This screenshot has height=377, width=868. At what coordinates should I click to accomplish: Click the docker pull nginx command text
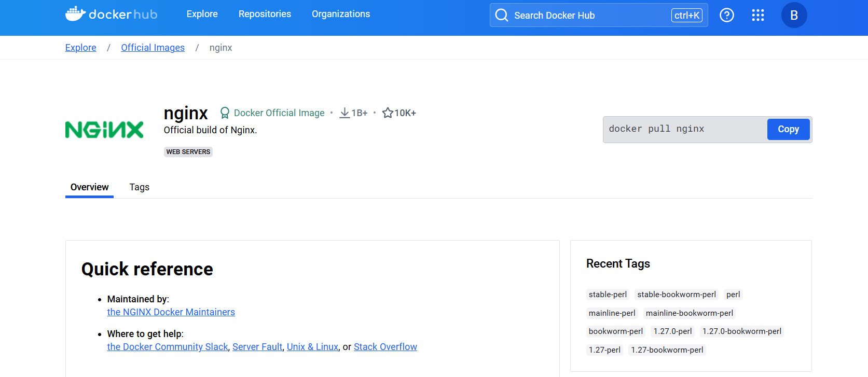coord(656,129)
